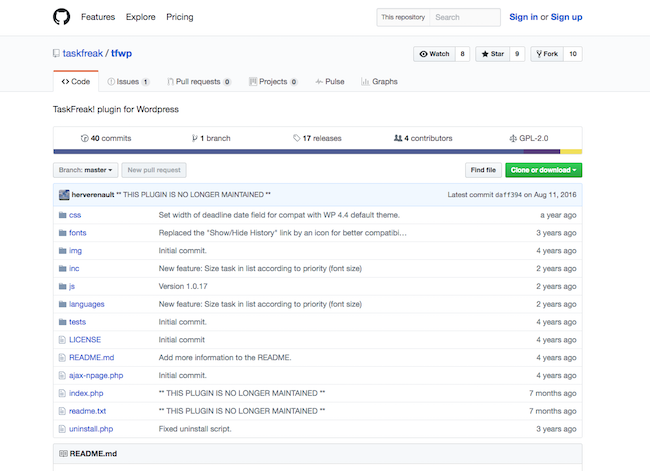This screenshot has height=471, width=650.
Task: Click the Star button
Action: tap(492, 54)
